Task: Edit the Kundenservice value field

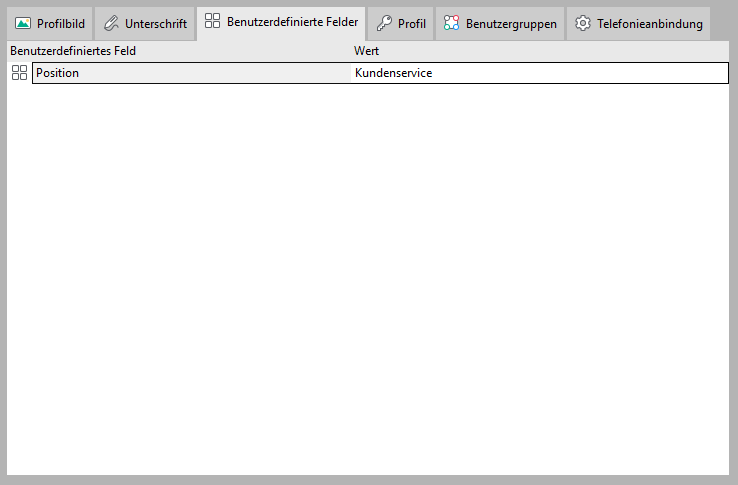Action: pos(539,73)
